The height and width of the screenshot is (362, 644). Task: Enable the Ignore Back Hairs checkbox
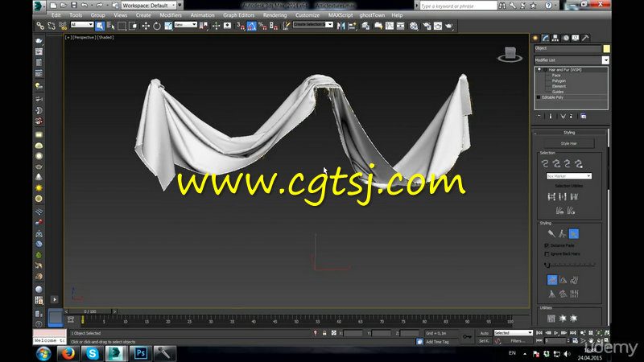point(547,254)
